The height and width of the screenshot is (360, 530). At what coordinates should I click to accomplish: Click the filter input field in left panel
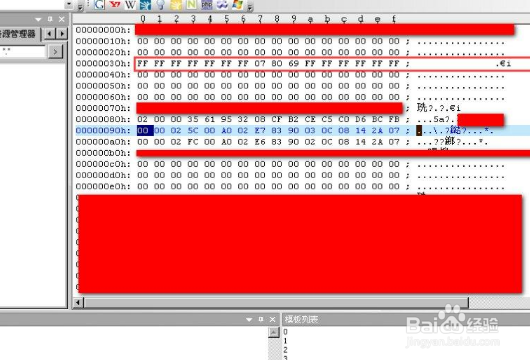[x=22, y=52]
